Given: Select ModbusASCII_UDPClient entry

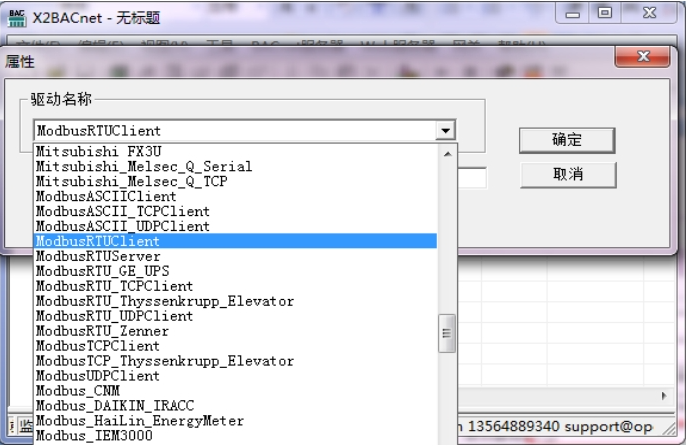Looking at the screenshot, I should point(236,226).
